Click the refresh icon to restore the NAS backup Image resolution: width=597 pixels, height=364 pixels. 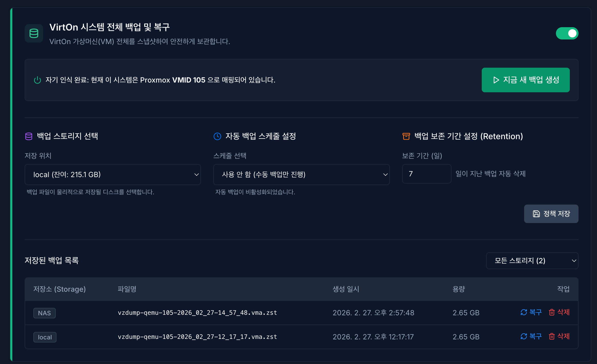[524, 312]
